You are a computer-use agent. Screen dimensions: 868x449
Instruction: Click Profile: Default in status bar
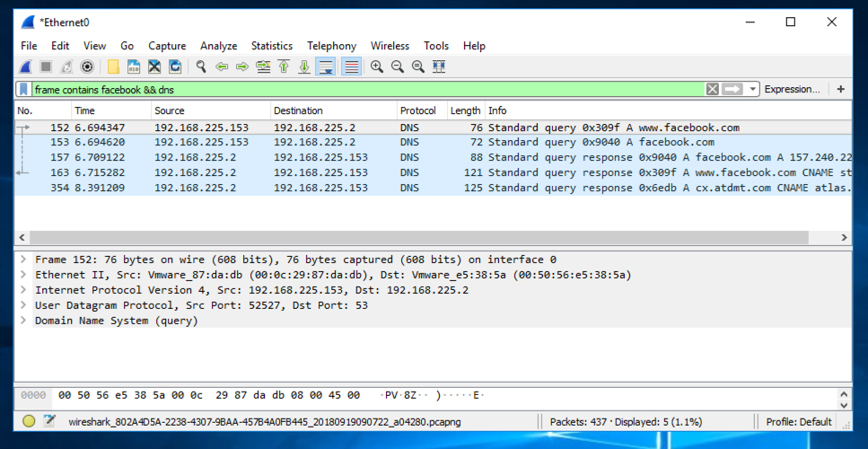[x=799, y=422]
